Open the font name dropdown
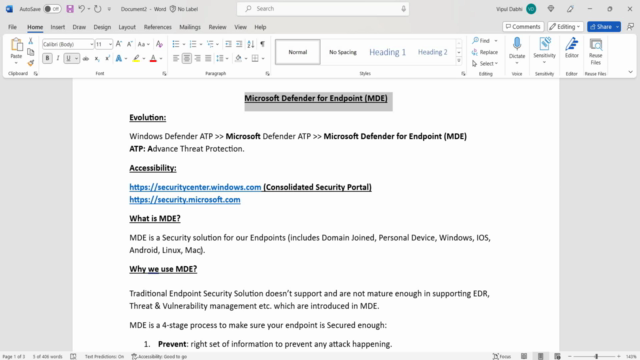This screenshot has height=360, width=640. 91,44
